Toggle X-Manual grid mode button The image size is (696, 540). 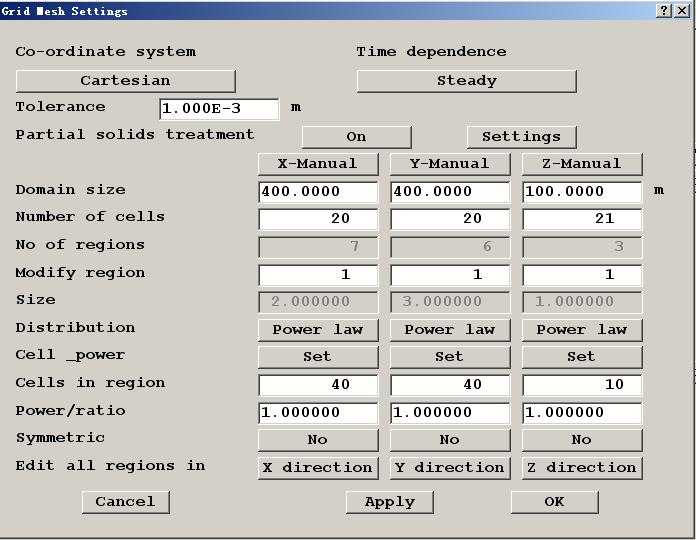tap(318, 164)
